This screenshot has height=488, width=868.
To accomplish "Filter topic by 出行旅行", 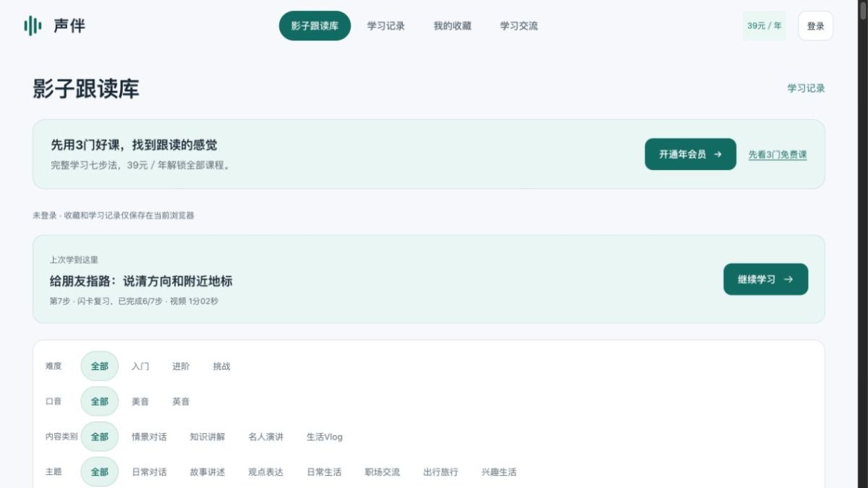I will point(441,472).
